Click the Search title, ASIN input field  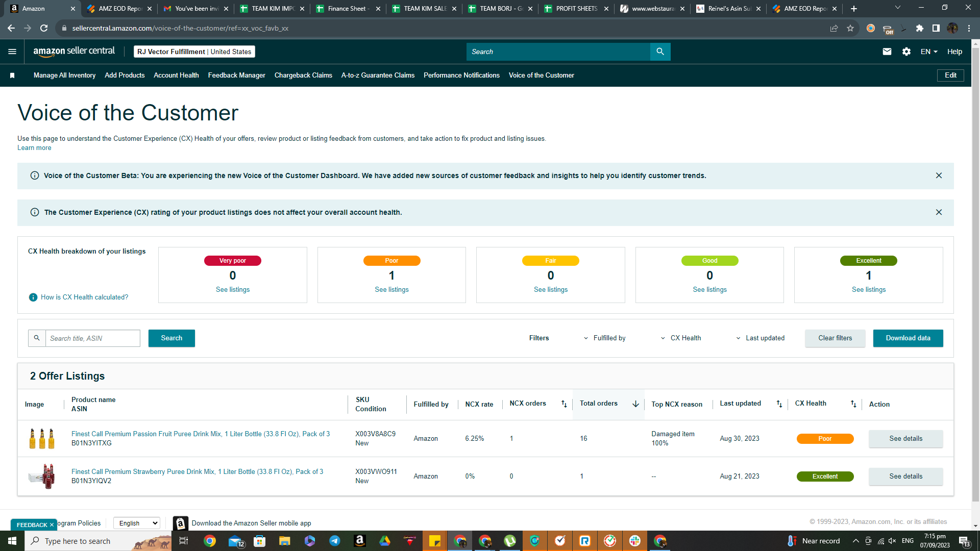point(92,338)
